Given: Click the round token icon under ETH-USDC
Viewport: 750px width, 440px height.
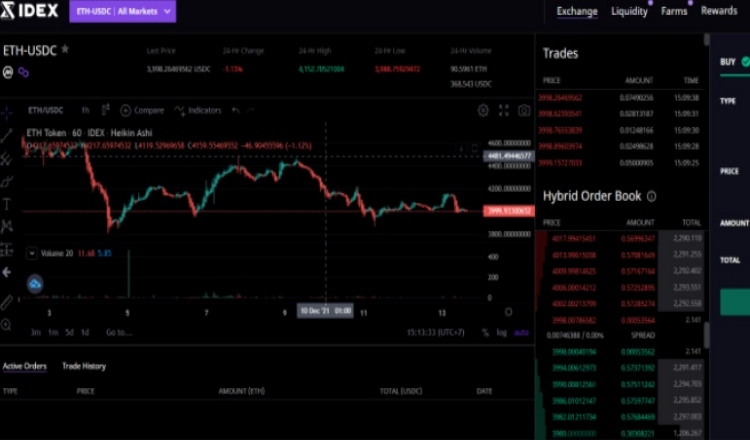Looking at the screenshot, I should click(x=8, y=72).
